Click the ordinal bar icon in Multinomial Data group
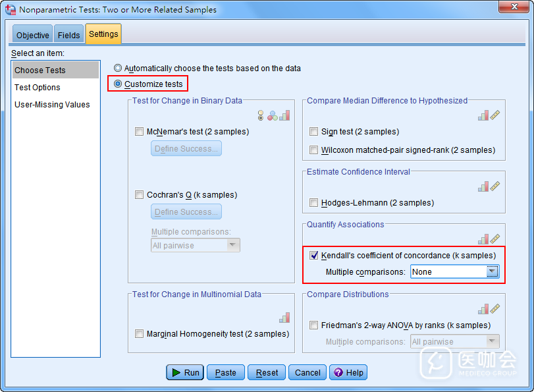 (x=284, y=318)
